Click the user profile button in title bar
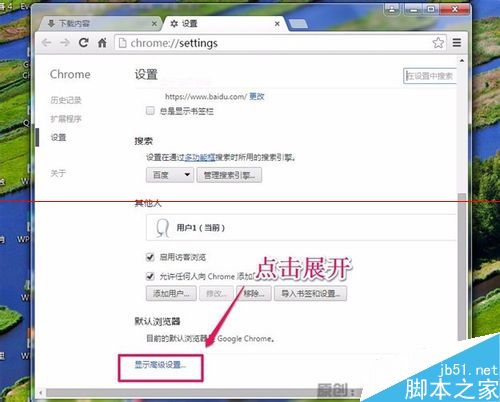 click(392, 9)
